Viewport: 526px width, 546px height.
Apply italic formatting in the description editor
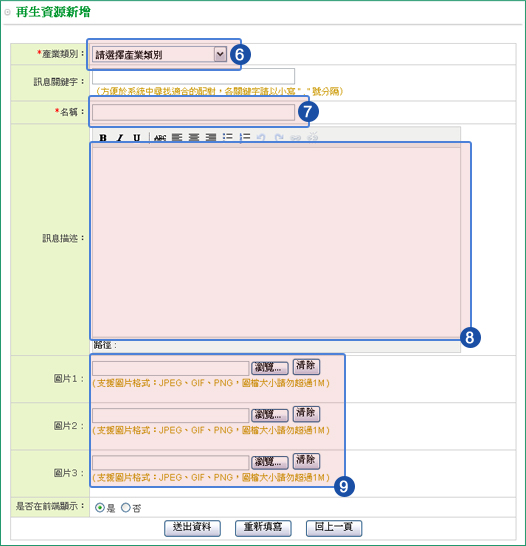[x=120, y=138]
